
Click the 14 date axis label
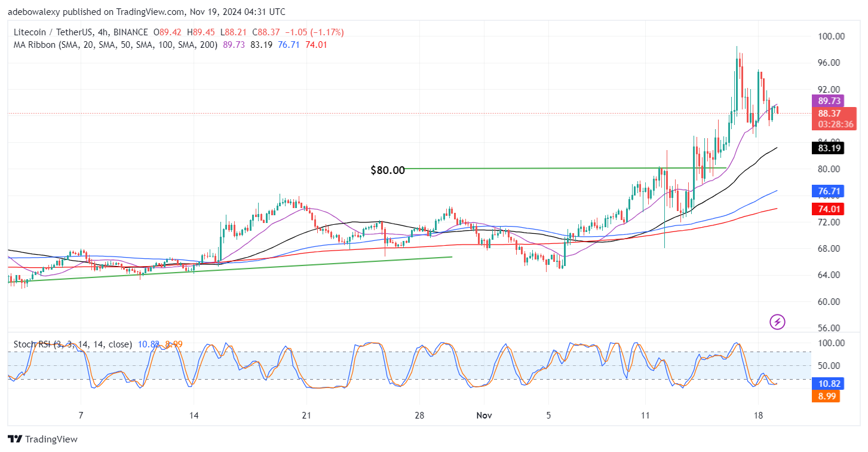tap(194, 415)
